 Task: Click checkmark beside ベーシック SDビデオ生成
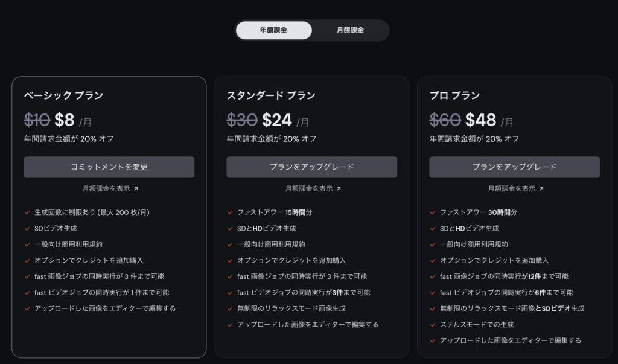coord(28,229)
